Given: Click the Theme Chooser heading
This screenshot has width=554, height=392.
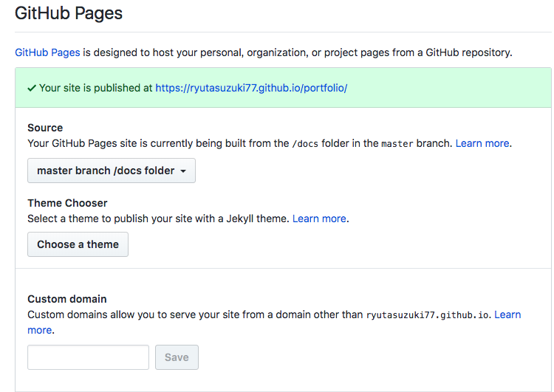Looking at the screenshot, I should coord(67,203).
